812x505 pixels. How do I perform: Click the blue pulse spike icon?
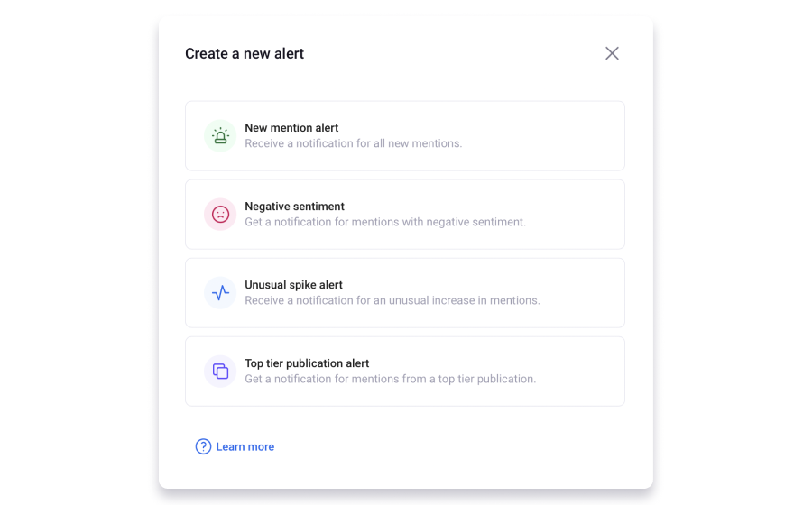[220, 293]
